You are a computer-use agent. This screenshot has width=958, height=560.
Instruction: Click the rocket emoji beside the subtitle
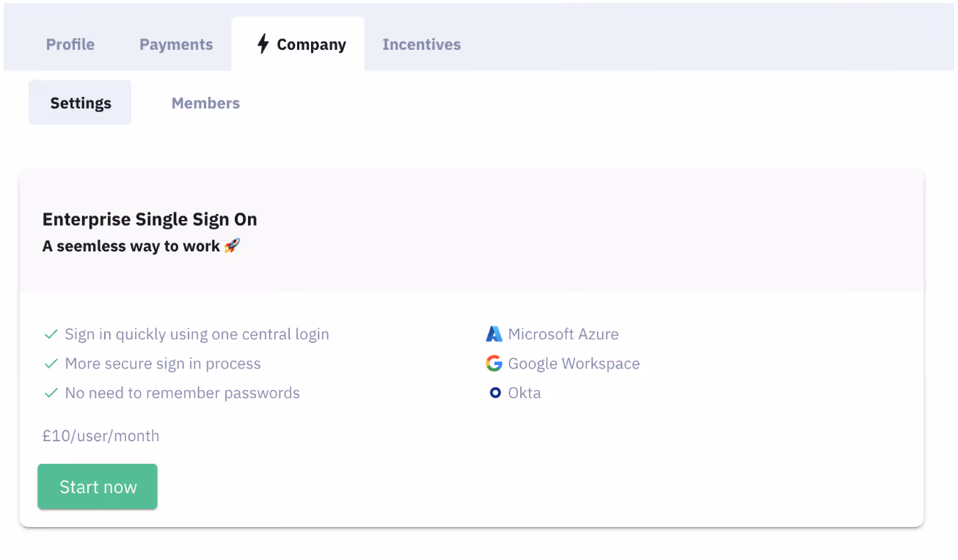pos(232,246)
